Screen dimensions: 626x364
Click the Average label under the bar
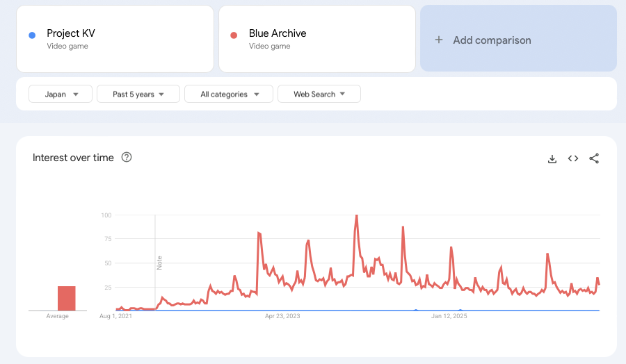click(58, 316)
